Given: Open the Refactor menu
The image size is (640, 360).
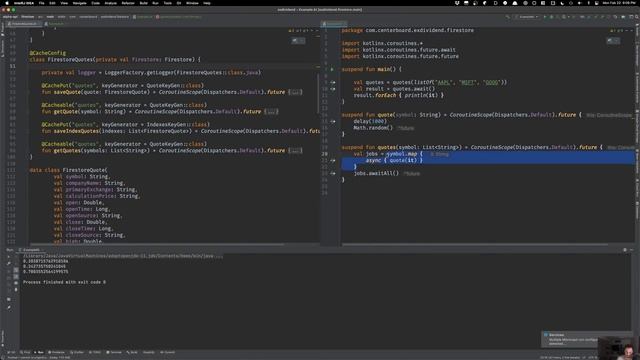Looking at the screenshot, I should 128,3.
